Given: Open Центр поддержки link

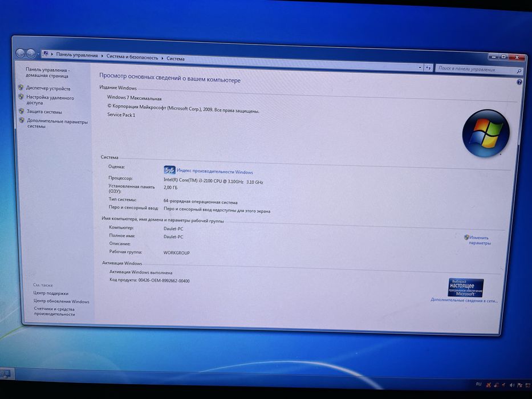Looking at the screenshot, I should (51, 293).
